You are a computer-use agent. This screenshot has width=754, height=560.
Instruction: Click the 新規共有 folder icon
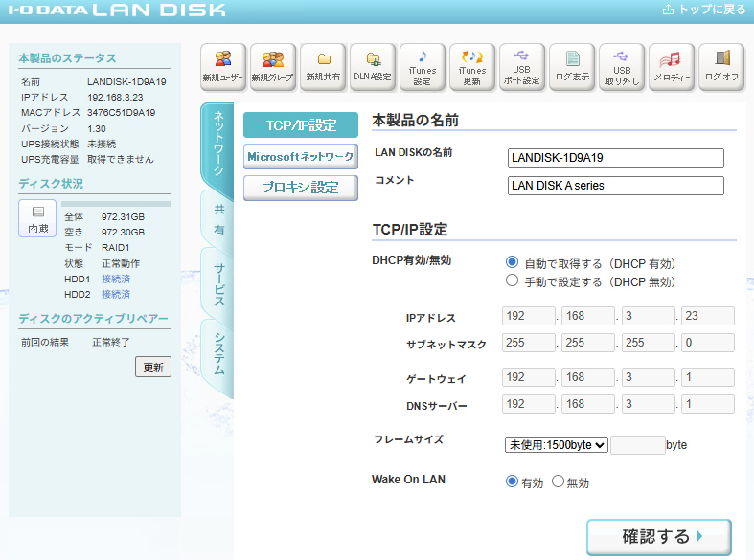(x=323, y=67)
